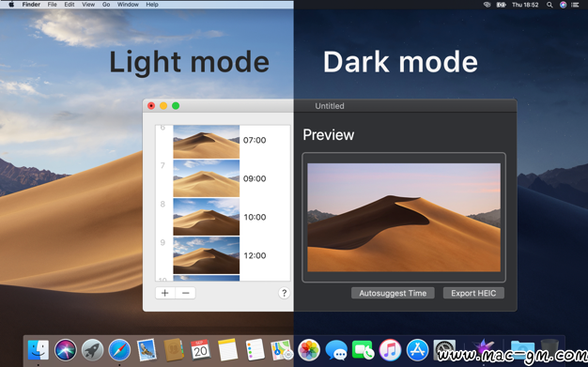This screenshot has height=367, width=588.
Task: Launch Safari from the Dock
Action: [x=119, y=350]
